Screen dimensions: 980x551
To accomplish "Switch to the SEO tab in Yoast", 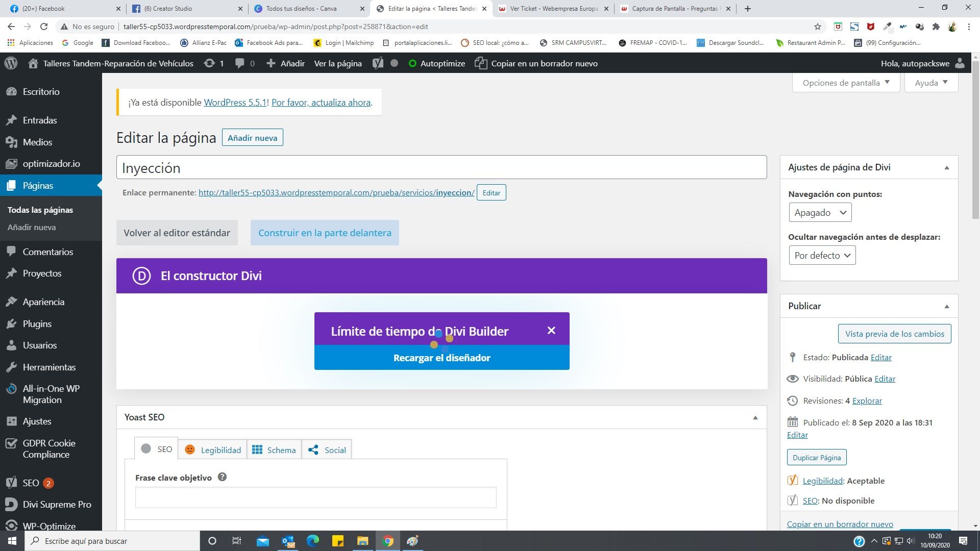I will (156, 449).
